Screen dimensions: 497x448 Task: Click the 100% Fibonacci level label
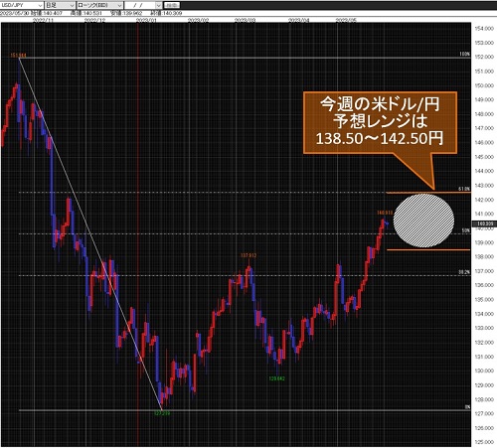pos(464,54)
